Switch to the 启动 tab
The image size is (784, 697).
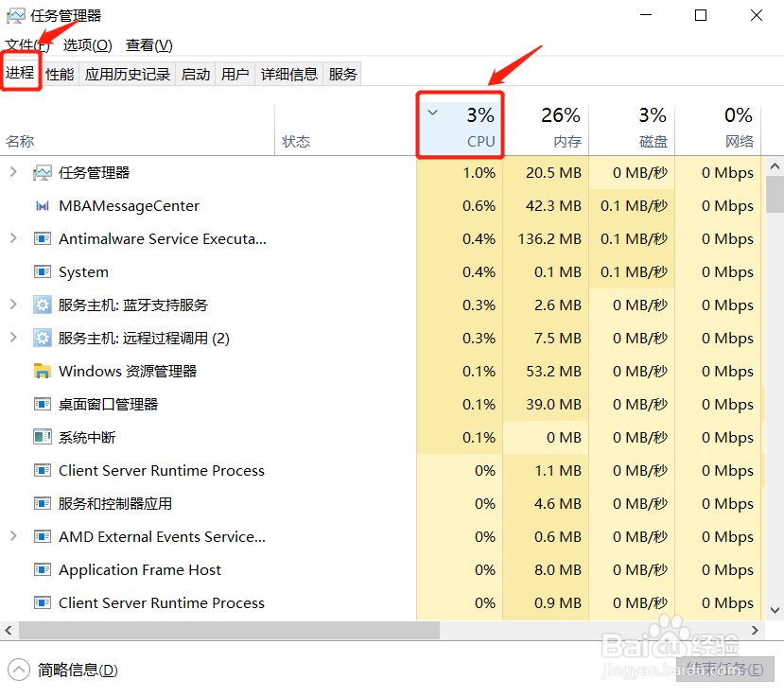195,73
